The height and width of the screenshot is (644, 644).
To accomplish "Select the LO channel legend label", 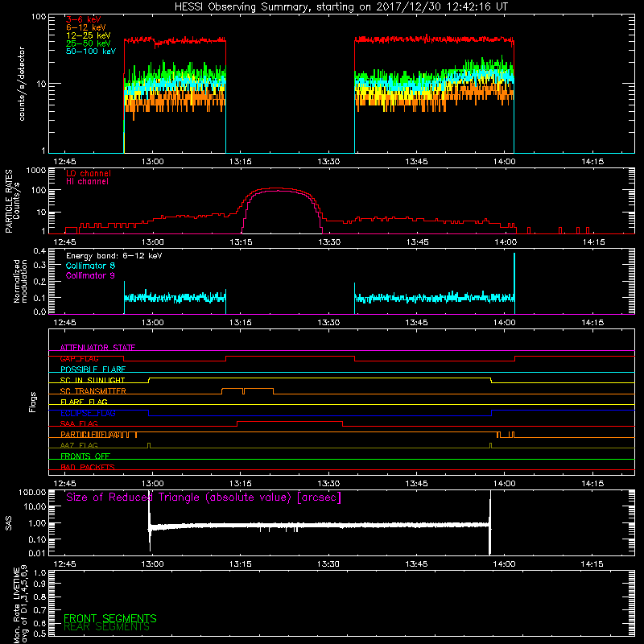I will click(89, 173).
